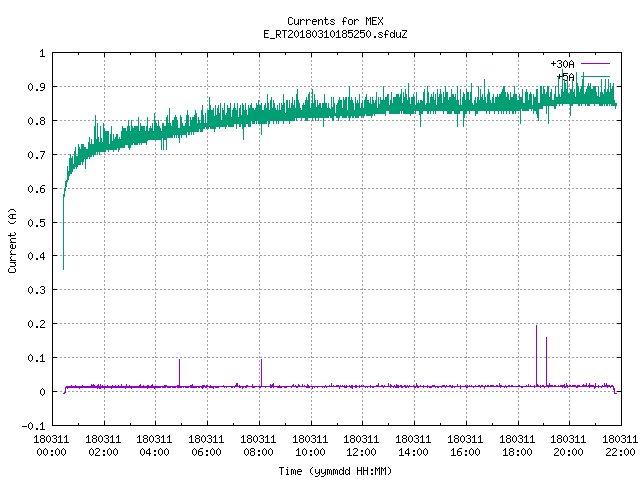Click the 'Current (A)' y-axis label
The image size is (640, 480).
(12, 240)
